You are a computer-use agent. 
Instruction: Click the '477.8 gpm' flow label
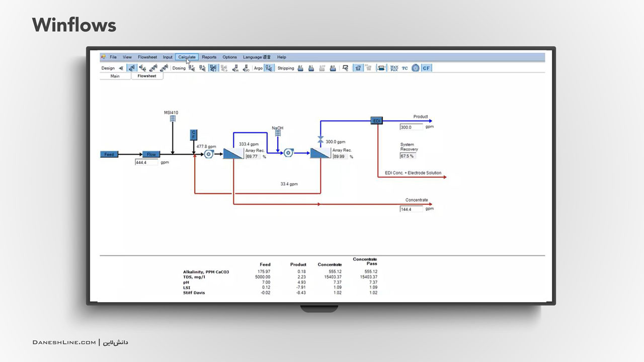point(206,146)
